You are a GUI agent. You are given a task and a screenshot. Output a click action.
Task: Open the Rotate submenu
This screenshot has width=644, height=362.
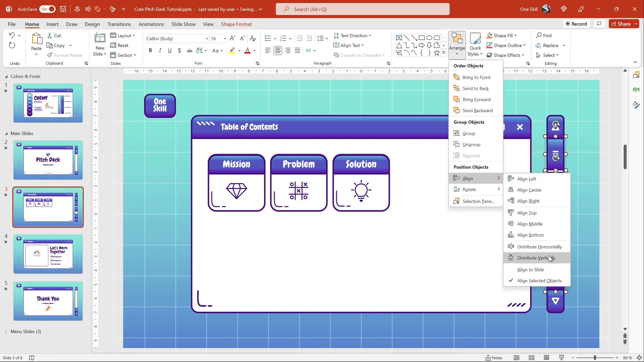click(476, 189)
